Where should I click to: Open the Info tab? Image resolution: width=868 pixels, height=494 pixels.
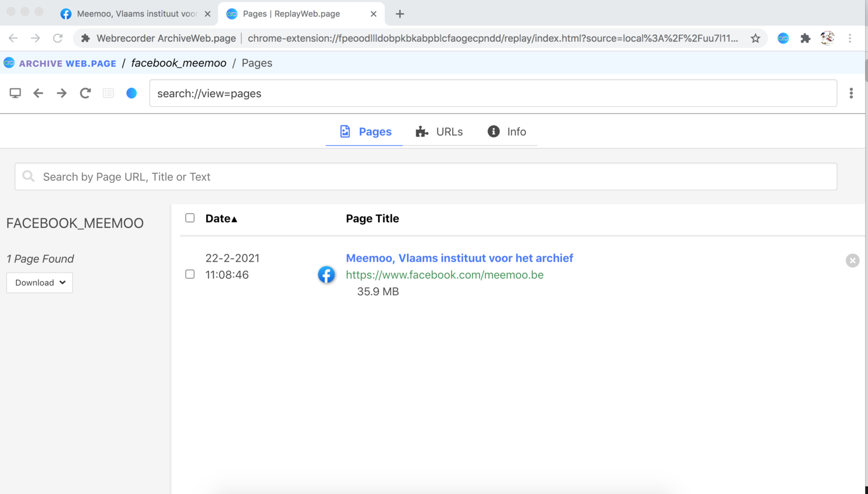pos(507,132)
